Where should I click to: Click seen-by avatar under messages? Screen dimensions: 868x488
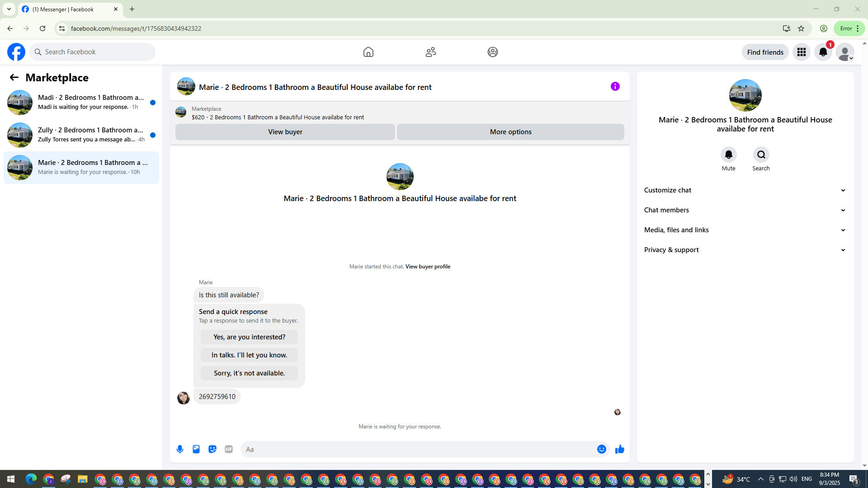pos(618,412)
